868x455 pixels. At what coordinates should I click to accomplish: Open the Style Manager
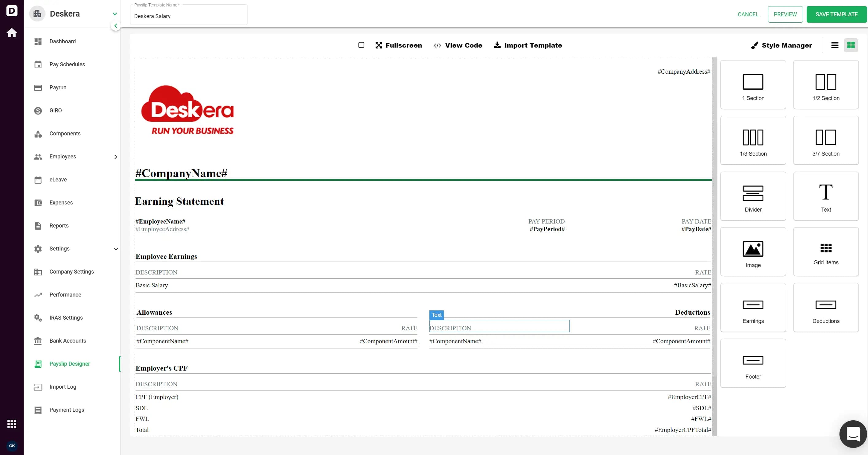[x=782, y=45]
